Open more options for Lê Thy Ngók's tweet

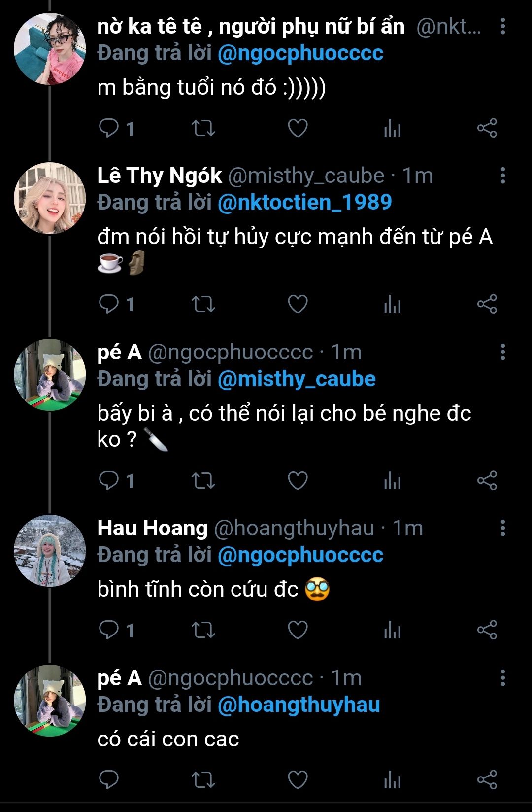(502, 176)
